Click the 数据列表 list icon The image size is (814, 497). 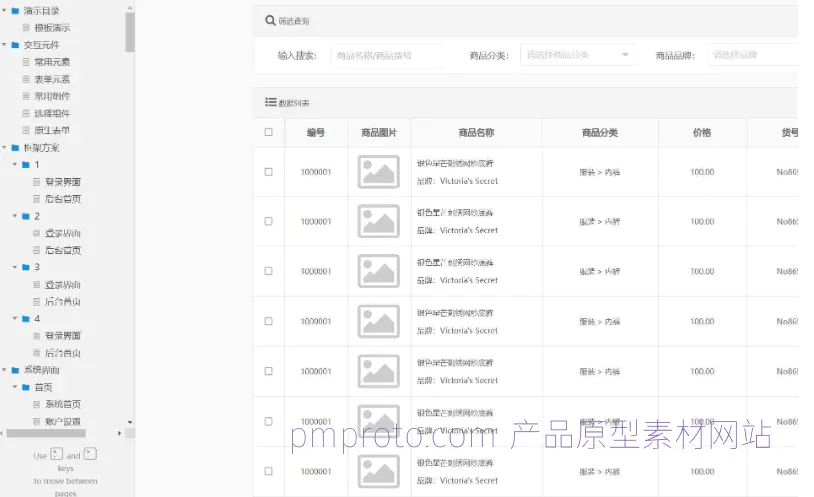click(x=270, y=102)
